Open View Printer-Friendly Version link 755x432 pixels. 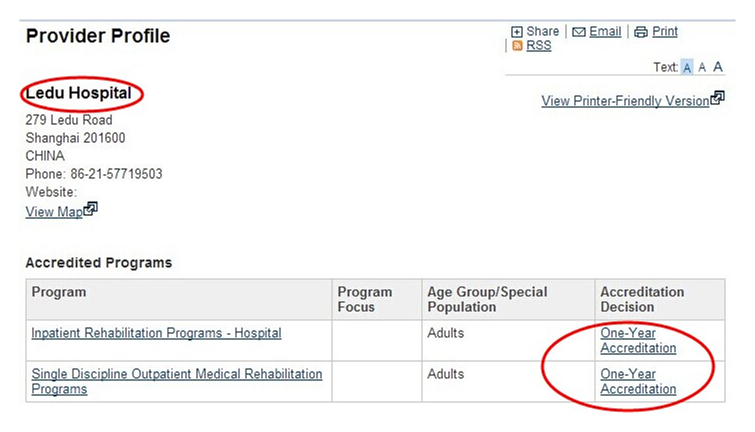point(625,101)
